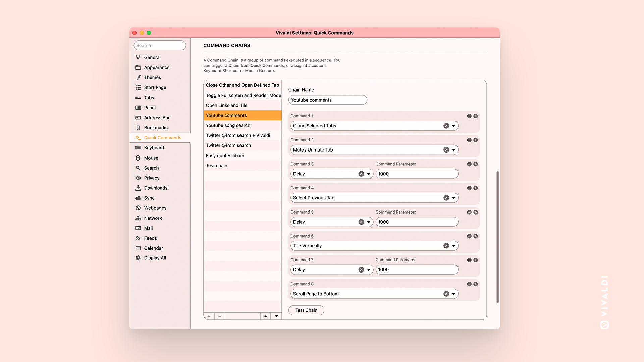
Task: Add a command after Command 7 with plus icon
Action: 476,260
